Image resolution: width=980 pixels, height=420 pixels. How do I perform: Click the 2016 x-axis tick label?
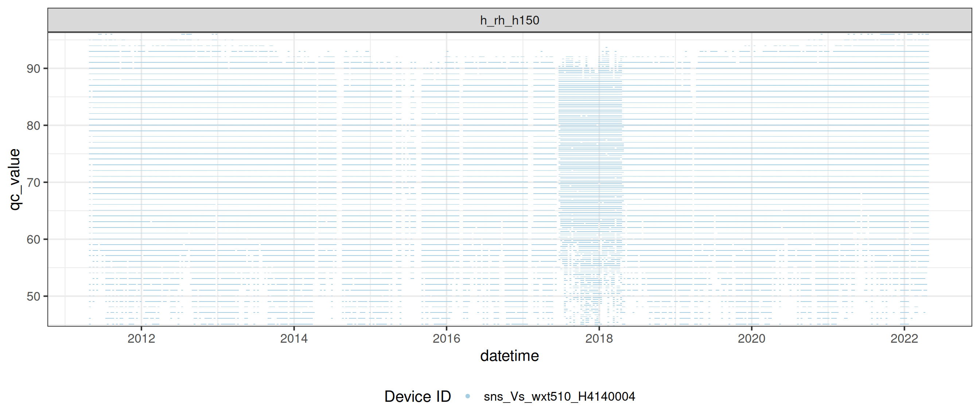click(446, 338)
